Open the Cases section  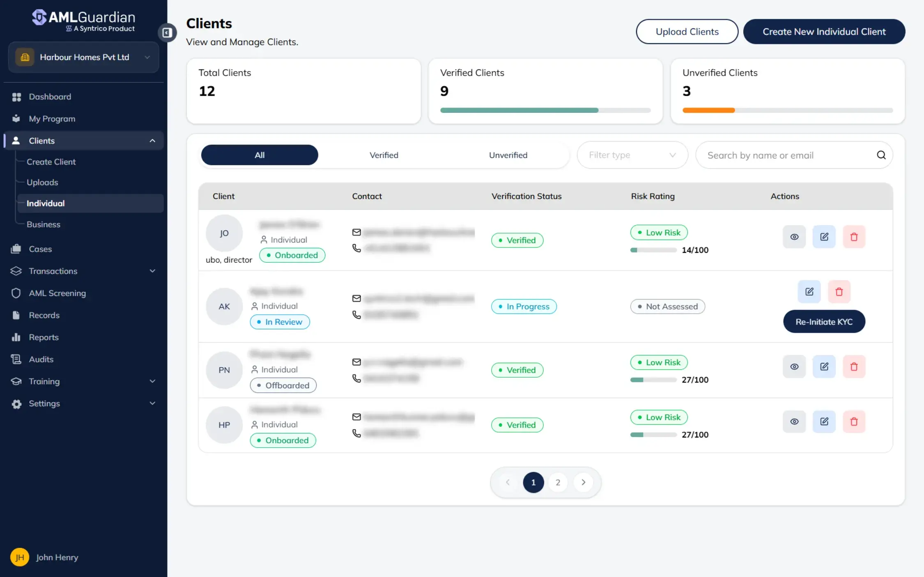click(x=40, y=249)
